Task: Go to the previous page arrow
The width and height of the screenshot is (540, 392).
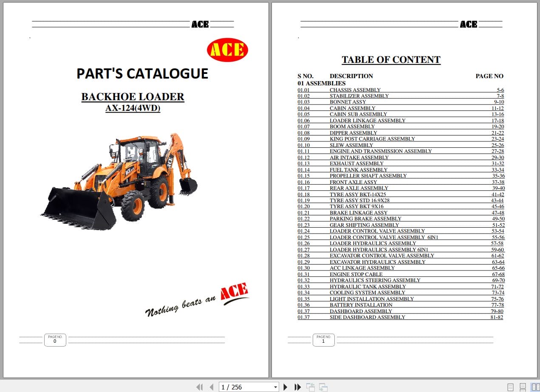Action: click(211, 387)
